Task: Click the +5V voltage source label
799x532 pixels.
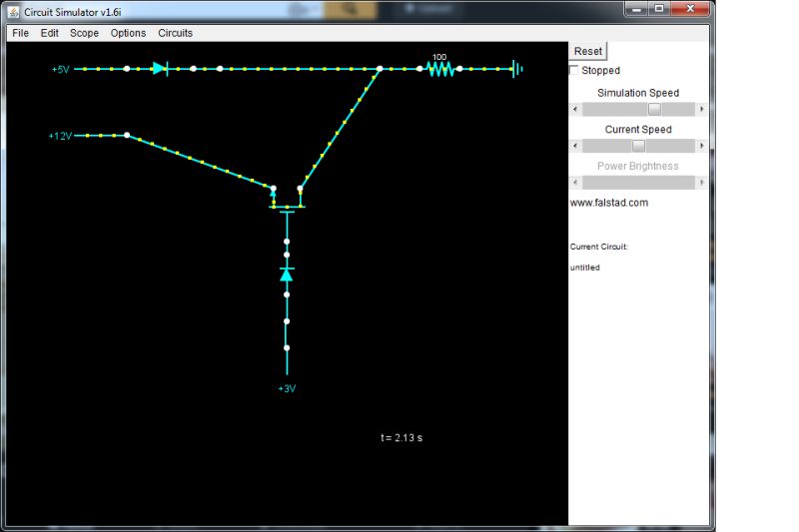Action: coord(61,69)
